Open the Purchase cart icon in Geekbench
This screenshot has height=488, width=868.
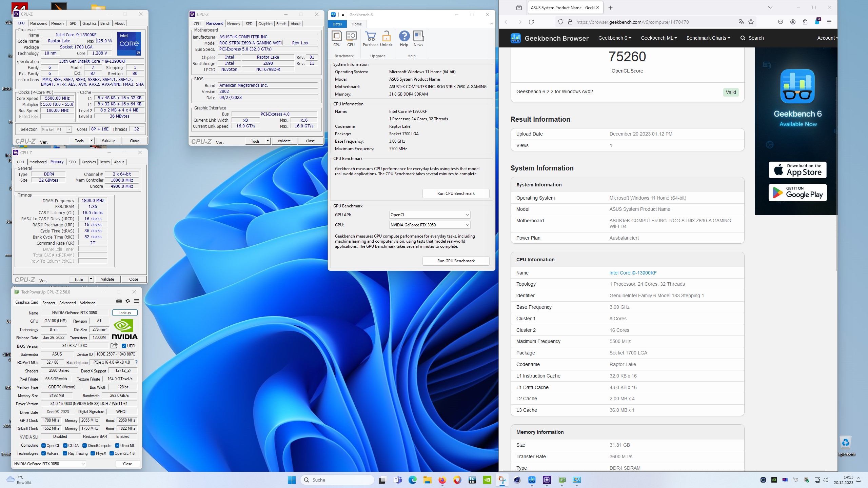370,39
